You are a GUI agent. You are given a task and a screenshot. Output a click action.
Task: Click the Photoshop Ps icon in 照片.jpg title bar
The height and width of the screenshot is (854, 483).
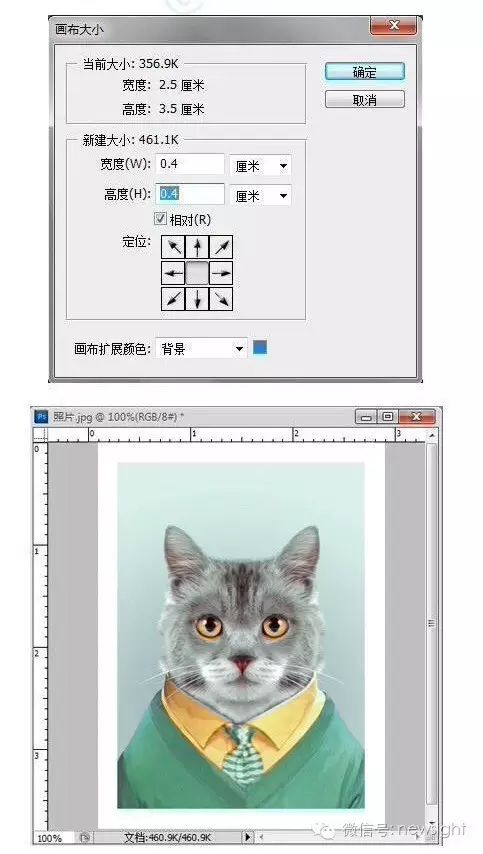click(x=42, y=417)
